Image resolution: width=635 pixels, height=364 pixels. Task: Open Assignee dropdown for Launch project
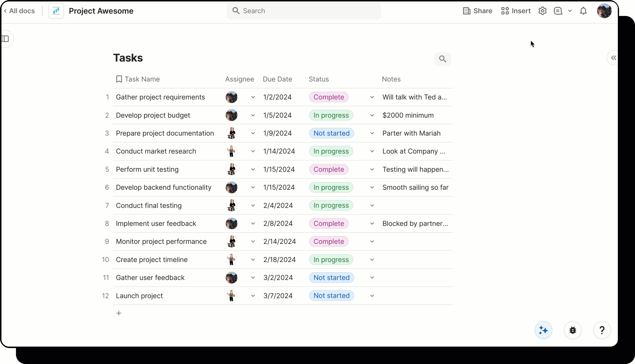click(253, 296)
